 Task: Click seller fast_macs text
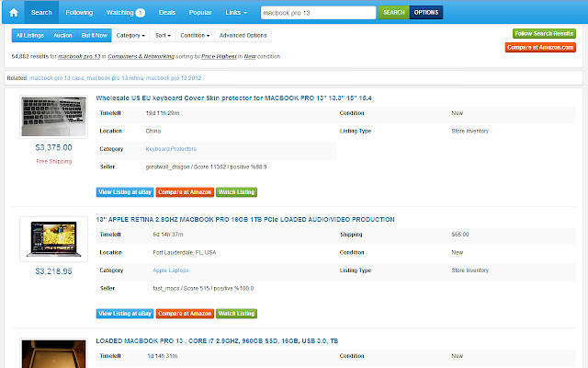166,288
